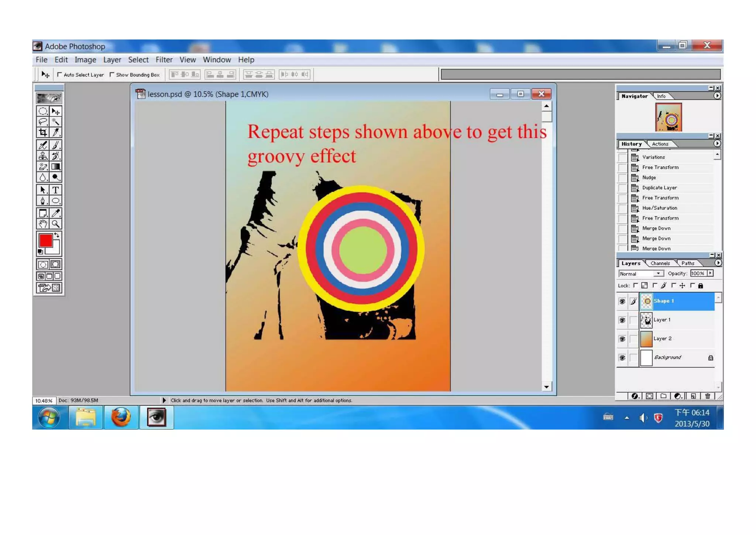Open the Image menu
The height and width of the screenshot is (535, 756).
pyautogui.click(x=85, y=60)
